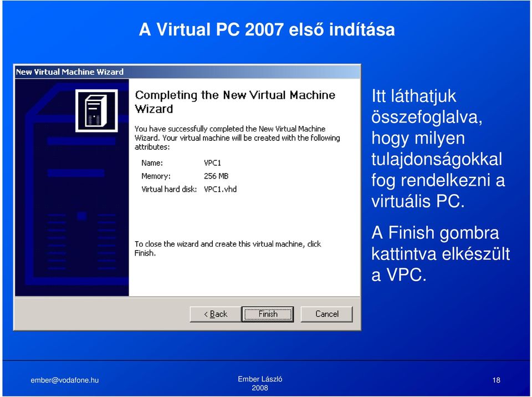The width and height of the screenshot is (532, 397).
Task: Cancel the New Virtual Machine Wizard
Action: click(x=327, y=314)
